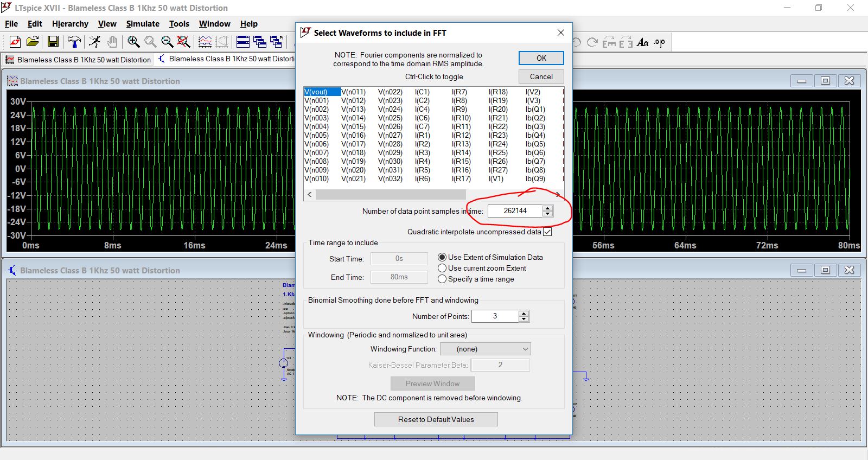The height and width of the screenshot is (460, 868).
Task: Switch to the schematic document tab
Action: pos(226,59)
